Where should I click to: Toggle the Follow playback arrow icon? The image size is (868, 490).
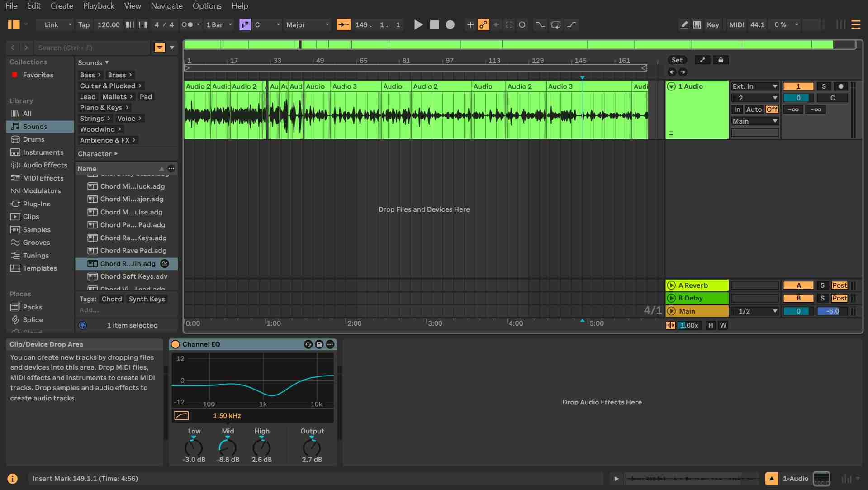click(x=343, y=24)
